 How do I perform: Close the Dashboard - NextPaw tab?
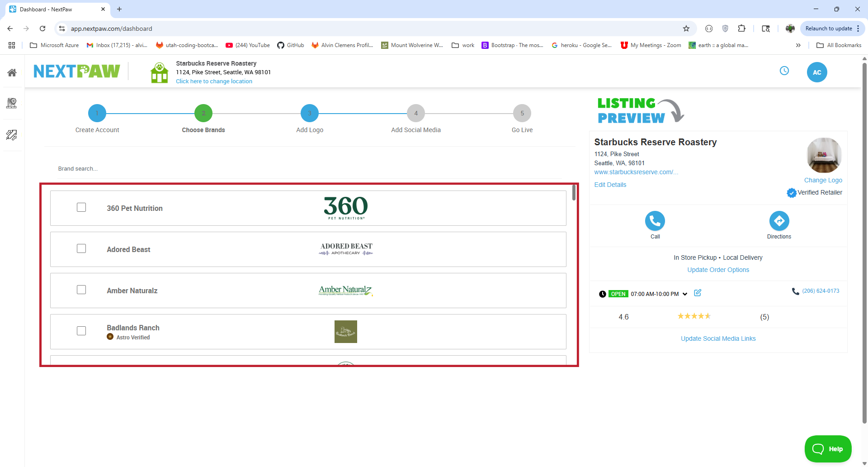(x=103, y=9)
